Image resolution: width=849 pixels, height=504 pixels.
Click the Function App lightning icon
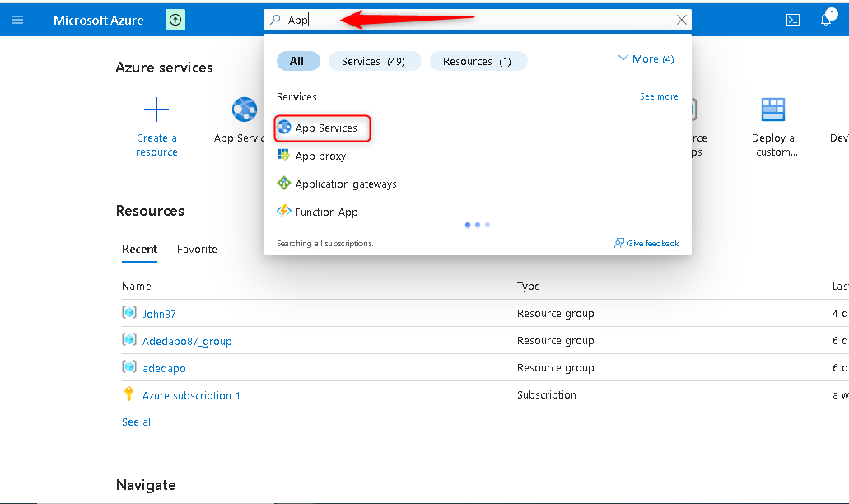(x=283, y=212)
